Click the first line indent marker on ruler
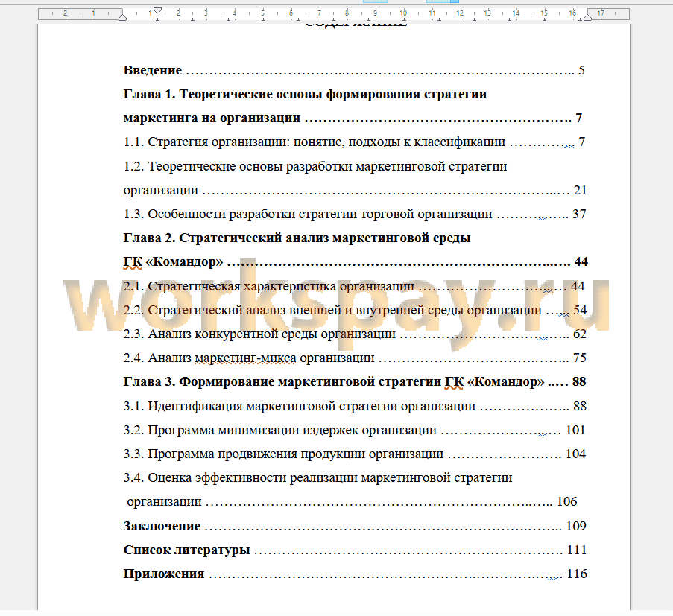Image resolution: width=673 pixels, height=616 pixels. click(157, 10)
